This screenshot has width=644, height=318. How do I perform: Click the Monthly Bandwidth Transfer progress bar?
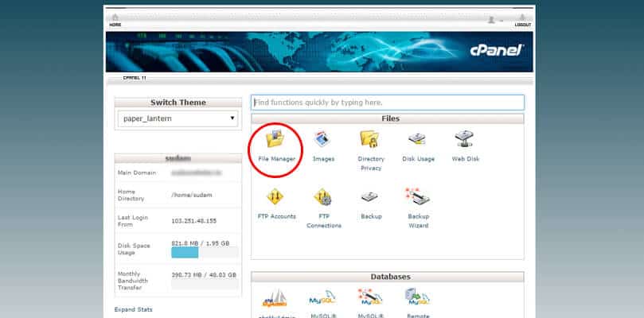tap(205, 284)
